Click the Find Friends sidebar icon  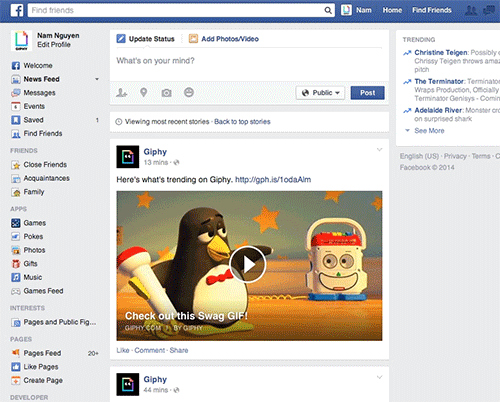16,134
